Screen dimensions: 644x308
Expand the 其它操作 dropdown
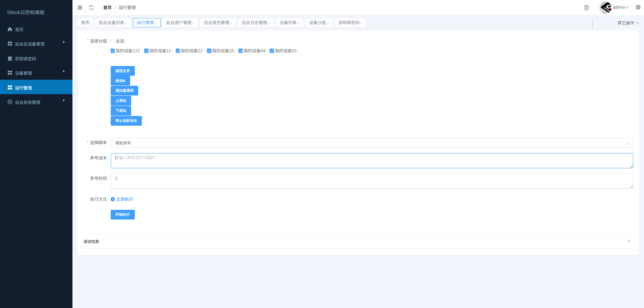[628, 23]
